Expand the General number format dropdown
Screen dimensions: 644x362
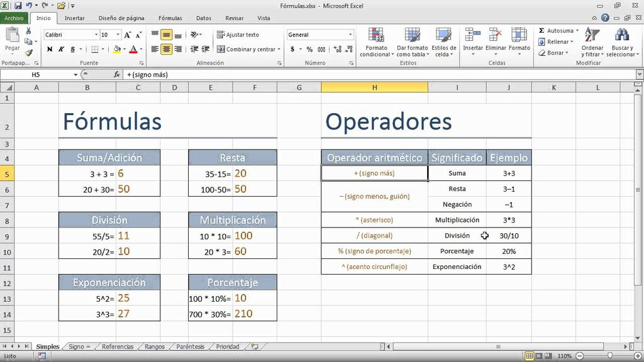350,35
